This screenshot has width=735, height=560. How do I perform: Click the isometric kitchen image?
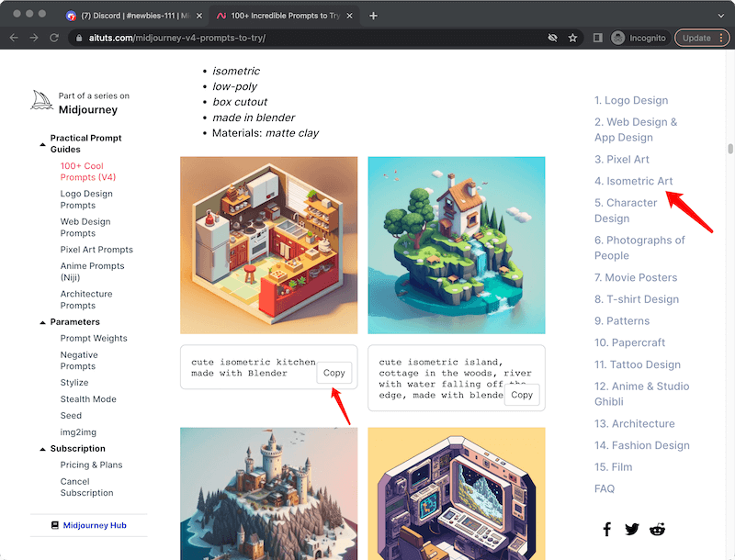pos(268,245)
